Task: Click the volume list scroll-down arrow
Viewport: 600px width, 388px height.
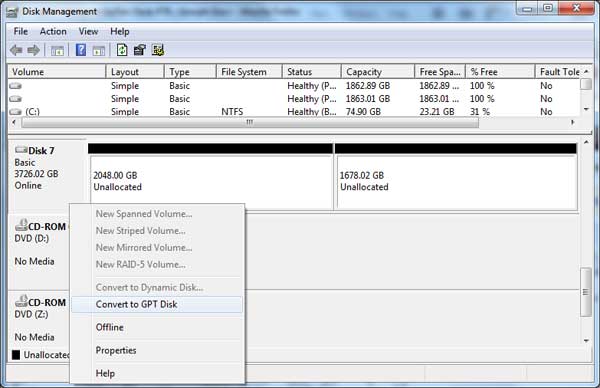Action: [586, 109]
